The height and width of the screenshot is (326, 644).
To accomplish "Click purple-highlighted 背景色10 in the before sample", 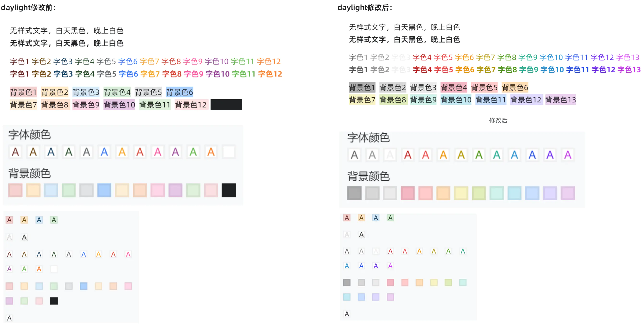I will click(119, 104).
